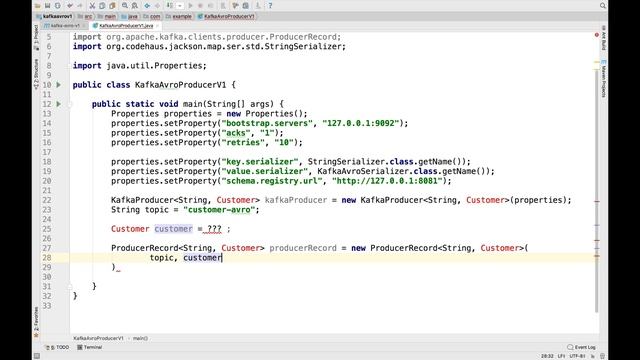Click the line separator LF status indicator
The width and height of the screenshot is (640, 360).
coord(562,356)
